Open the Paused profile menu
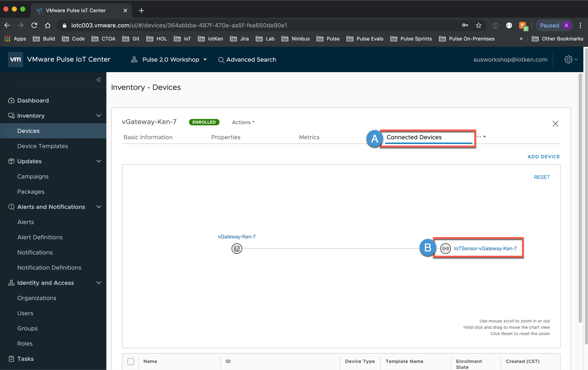The image size is (588, 370). (x=554, y=25)
